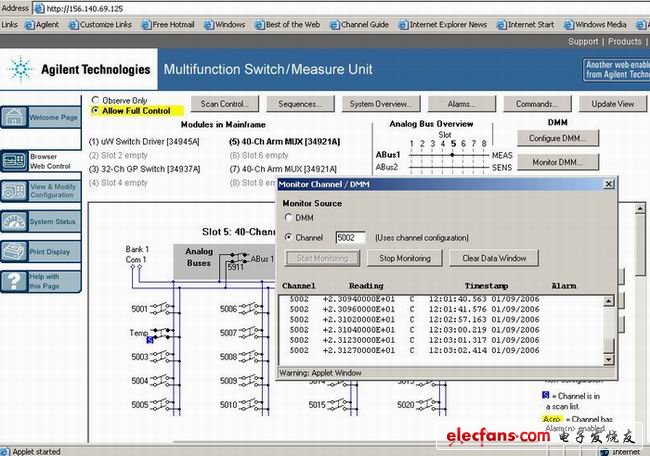This screenshot has height=456, width=650.
Task: Open the System Overview dialog
Action: (x=381, y=104)
